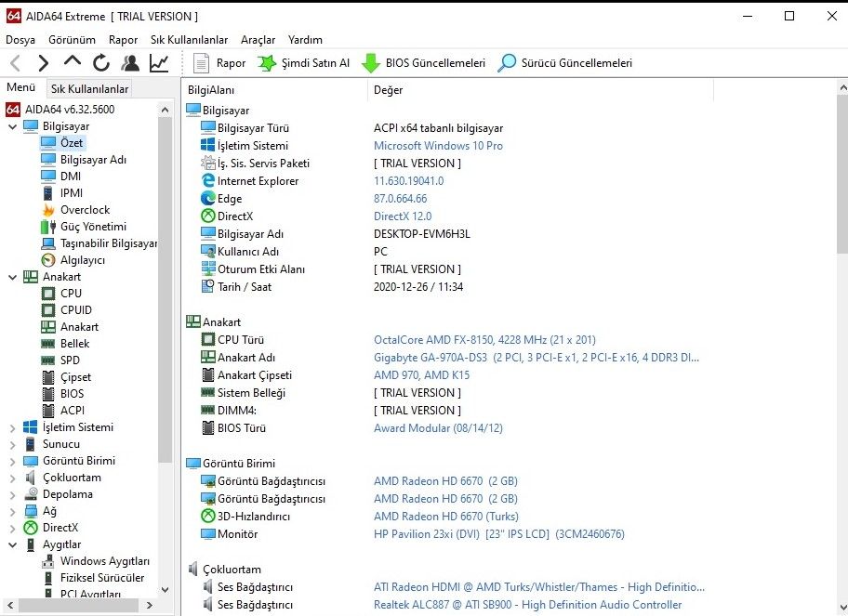Expand the Görüntü Birimi tree node
Viewport: 848px width, 616px height.
[x=13, y=462]
